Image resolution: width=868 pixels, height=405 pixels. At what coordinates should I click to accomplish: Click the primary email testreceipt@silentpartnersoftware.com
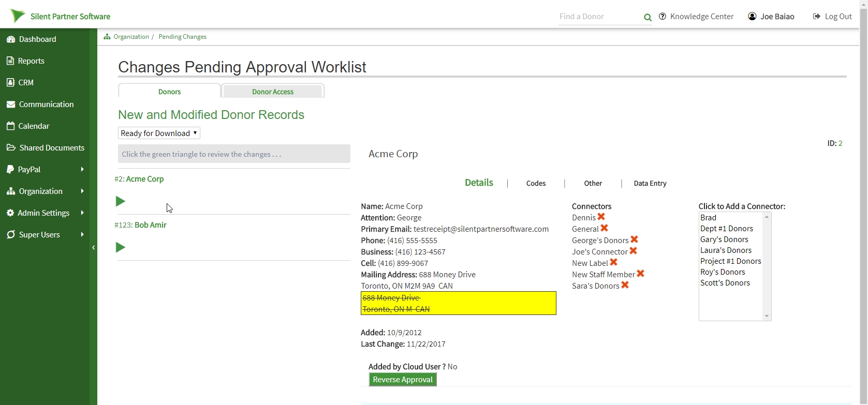point(481,229)
